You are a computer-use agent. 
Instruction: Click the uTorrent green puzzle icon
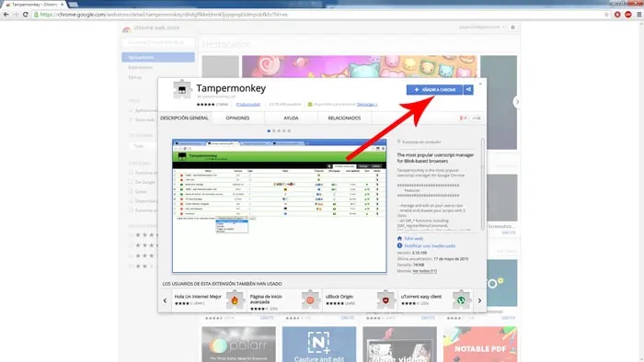461,300
